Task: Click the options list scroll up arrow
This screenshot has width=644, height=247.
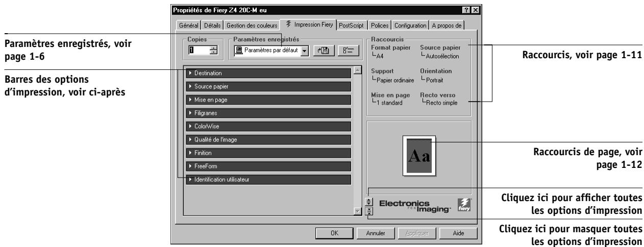Action: (x=358, y=70)
